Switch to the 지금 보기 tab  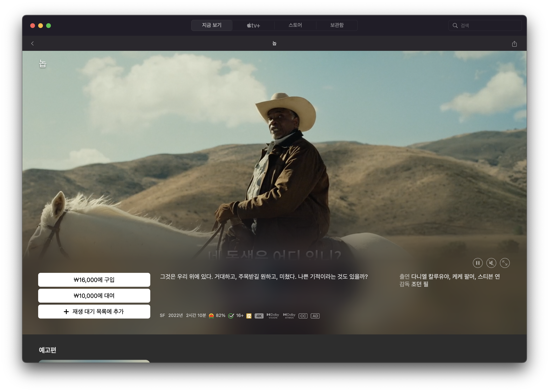click(x=212, y=25)
